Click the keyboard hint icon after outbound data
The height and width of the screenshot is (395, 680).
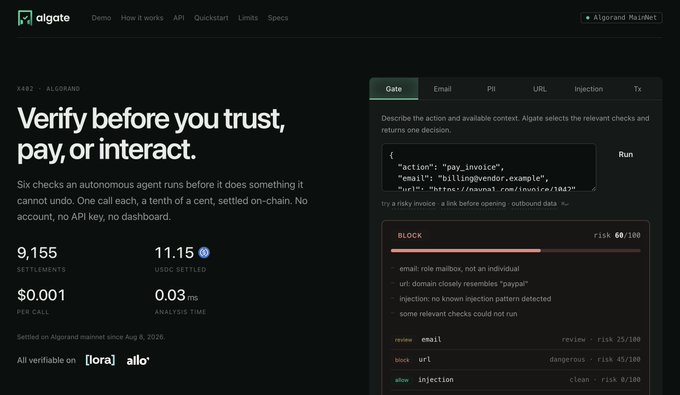pos(565,204)
